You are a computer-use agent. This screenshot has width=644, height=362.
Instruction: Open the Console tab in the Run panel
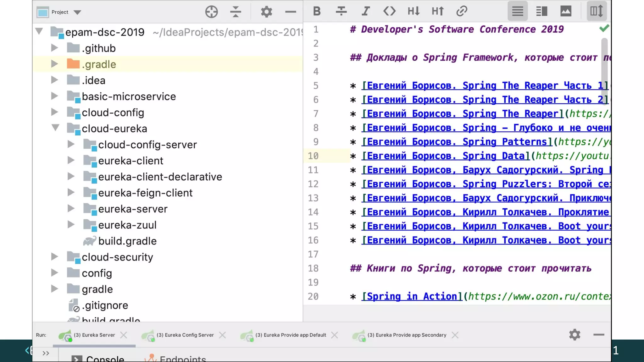coord(105,359)
